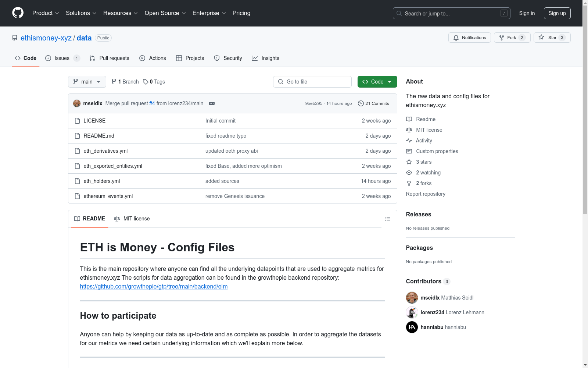Open commit hash 9beb295

pos(313,103)
